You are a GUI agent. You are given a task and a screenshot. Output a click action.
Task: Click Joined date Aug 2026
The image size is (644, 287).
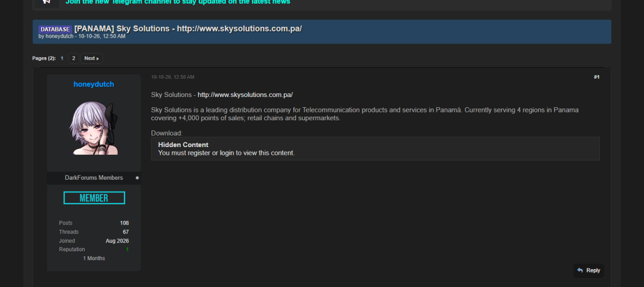coord(117,241)
